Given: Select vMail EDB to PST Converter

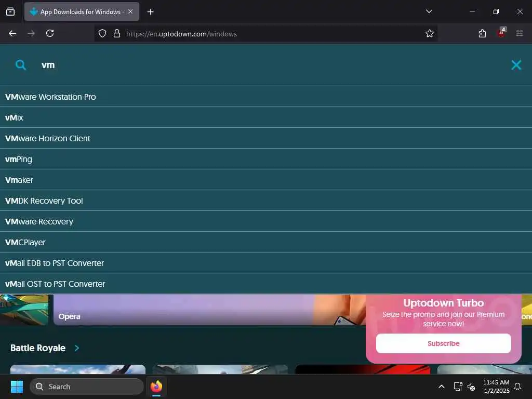Looking at the screenshot, I should point(266,263).
